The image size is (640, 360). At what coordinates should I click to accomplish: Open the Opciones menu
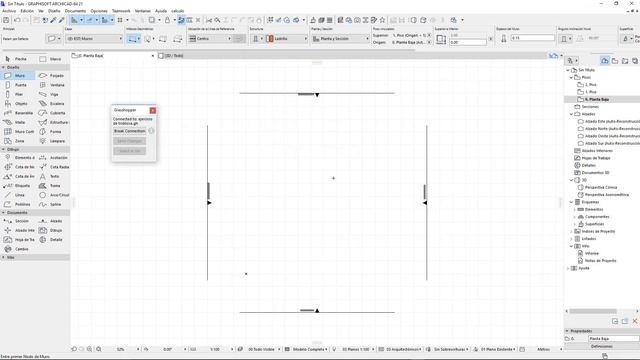(99, 11)
